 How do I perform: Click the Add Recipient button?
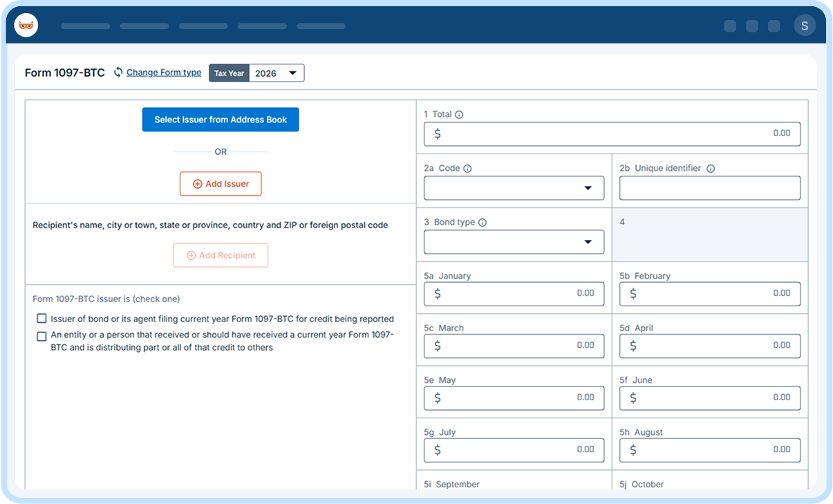221,255
